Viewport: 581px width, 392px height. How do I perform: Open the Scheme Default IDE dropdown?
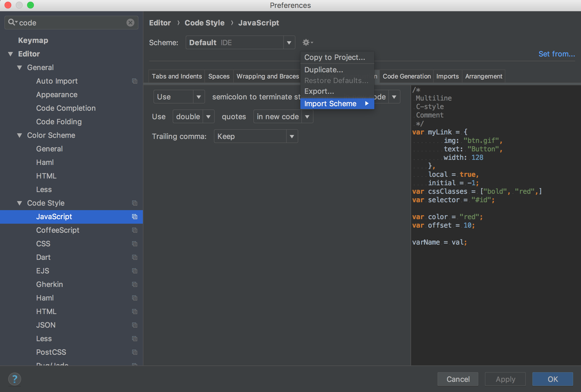point(240,43)
